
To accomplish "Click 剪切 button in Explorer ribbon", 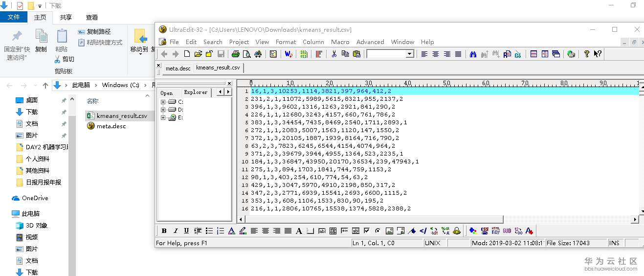I will [64, 59].
